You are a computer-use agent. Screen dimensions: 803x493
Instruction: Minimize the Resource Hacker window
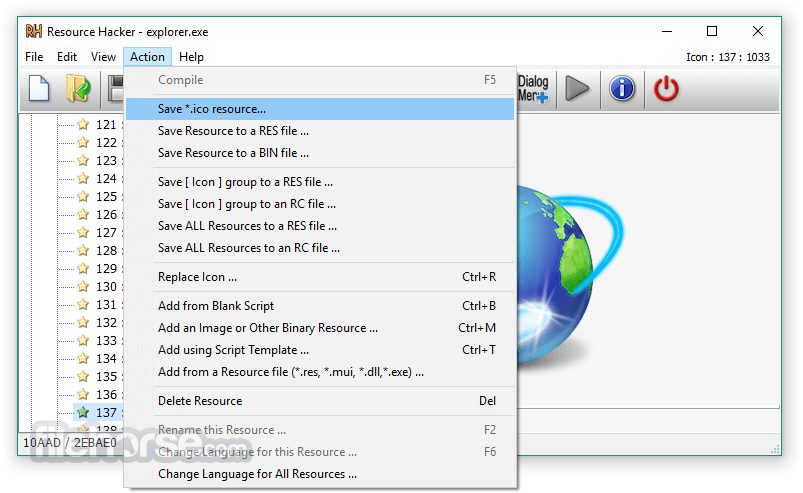pos(667,31)
